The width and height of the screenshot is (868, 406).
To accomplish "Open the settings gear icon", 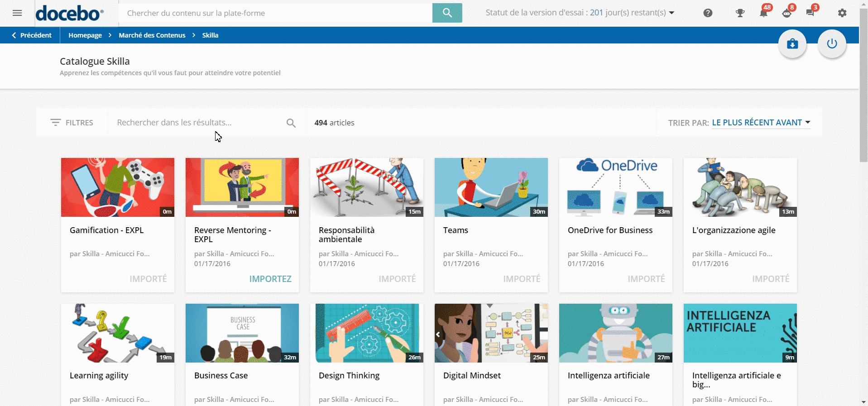I will pyautogui.click(x=842, y=13).
